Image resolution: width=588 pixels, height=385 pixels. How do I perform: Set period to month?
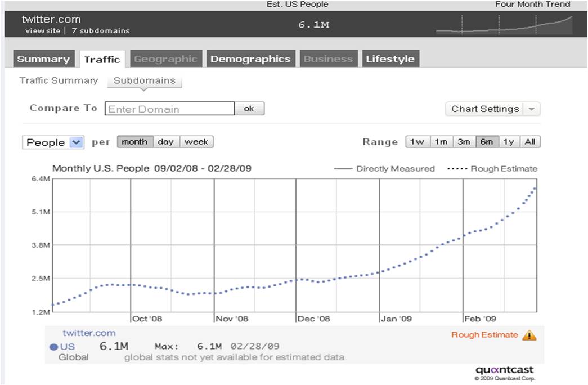[x=134, y=142]
